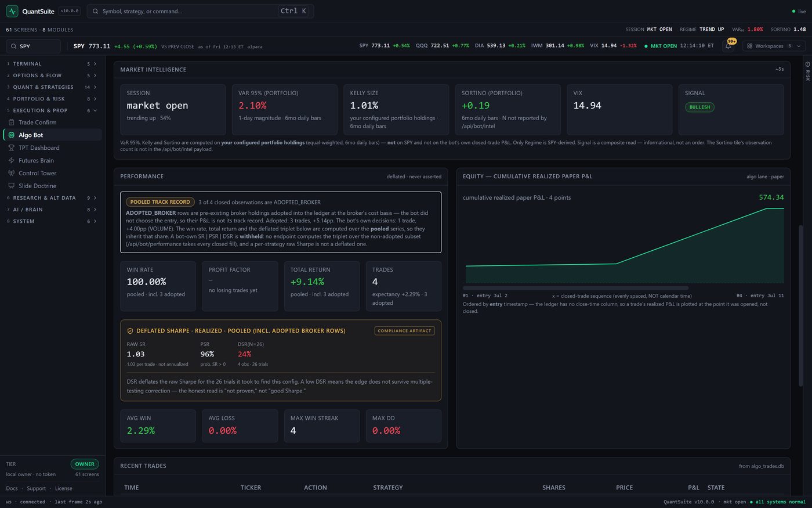812x508 pixels.
Task: Click the STRATEGY column header in Recent Trades
Action: tap(387, 488)
